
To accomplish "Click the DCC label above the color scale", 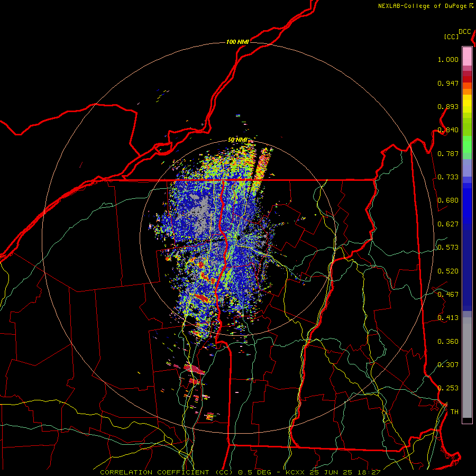I will (464, 32).
